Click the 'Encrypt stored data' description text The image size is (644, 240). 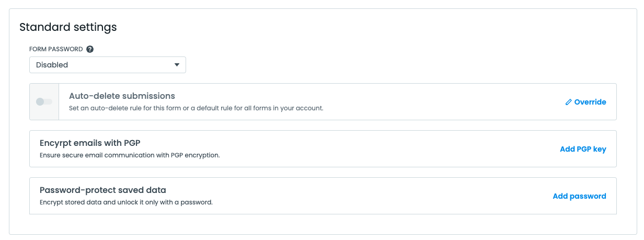pos(126,202)
